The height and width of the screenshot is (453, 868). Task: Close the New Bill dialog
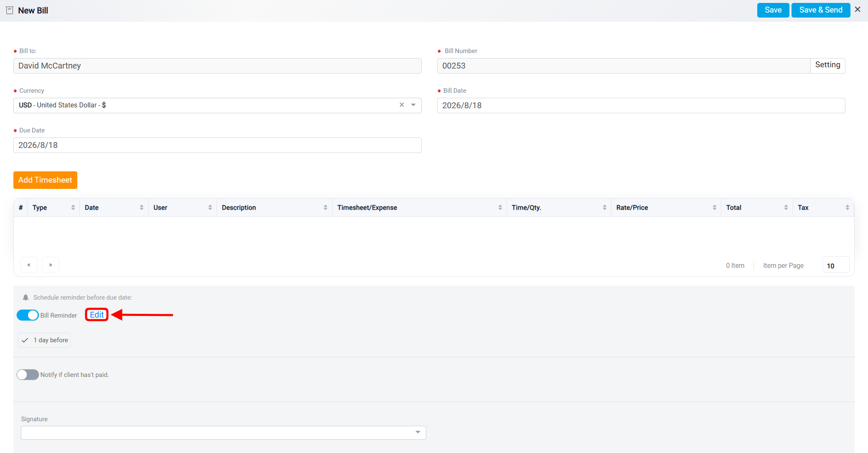tap(858, 9)
